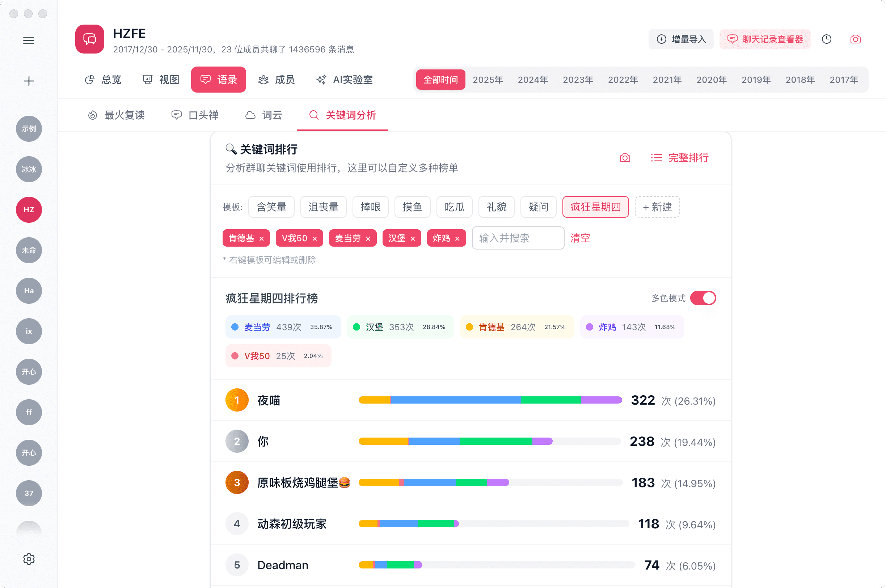This screenshot has width=886, height=588.
Task: Select the 词云 sub-tab
Action: 264,115
